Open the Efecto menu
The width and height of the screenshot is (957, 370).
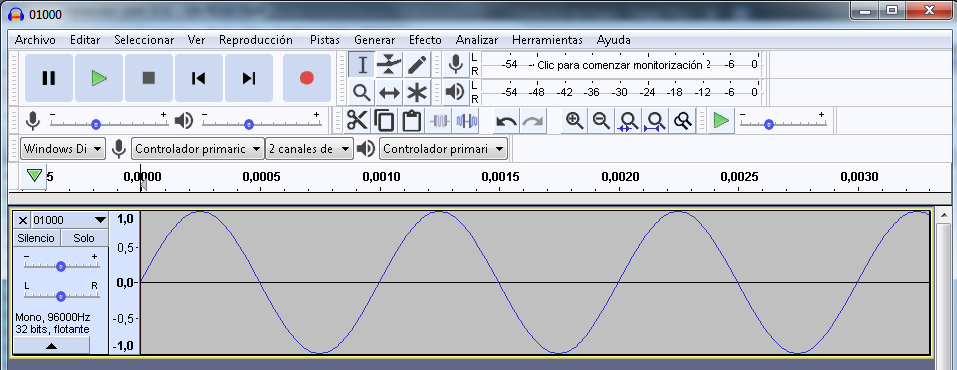[425, 40]
